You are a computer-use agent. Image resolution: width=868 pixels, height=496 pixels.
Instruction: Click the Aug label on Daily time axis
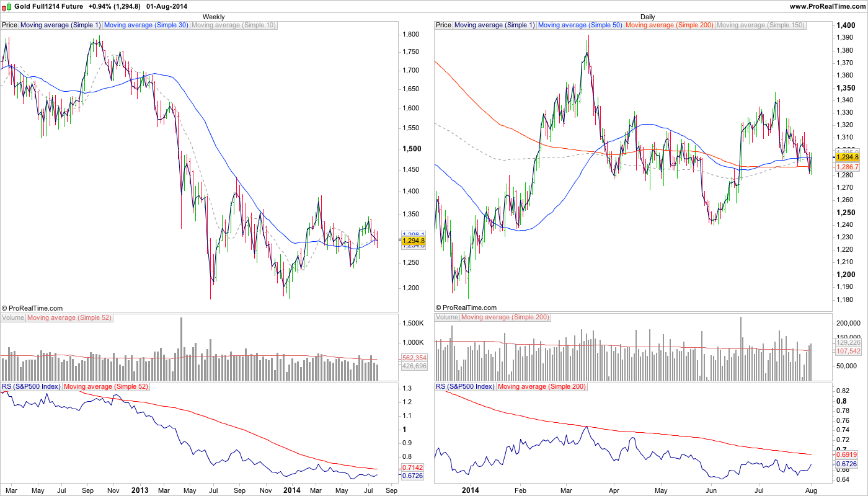pos(812,490)
